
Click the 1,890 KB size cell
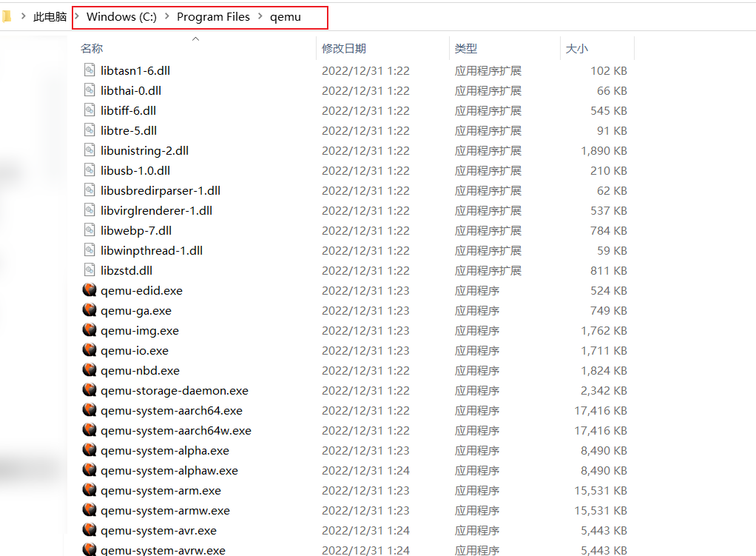[x=604, y=150]
